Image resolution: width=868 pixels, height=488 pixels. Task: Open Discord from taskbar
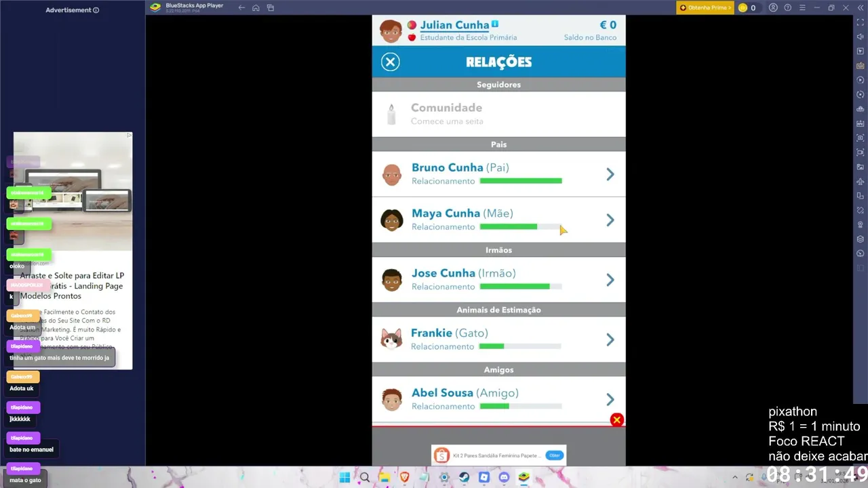(503, 478)
